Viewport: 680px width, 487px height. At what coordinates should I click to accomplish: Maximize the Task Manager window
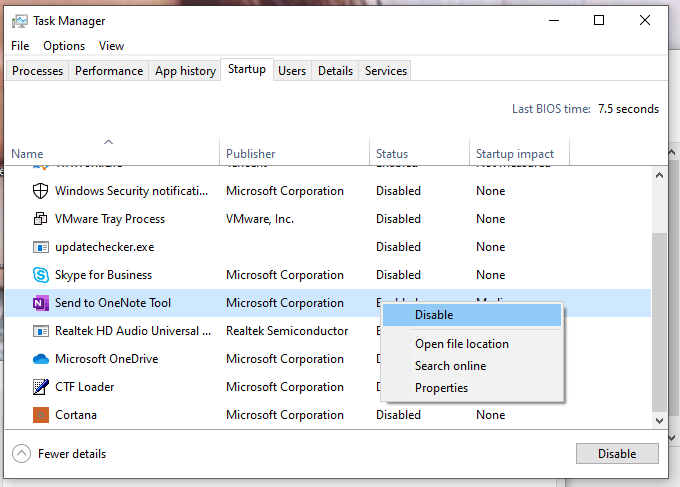(x=599, y=20)
